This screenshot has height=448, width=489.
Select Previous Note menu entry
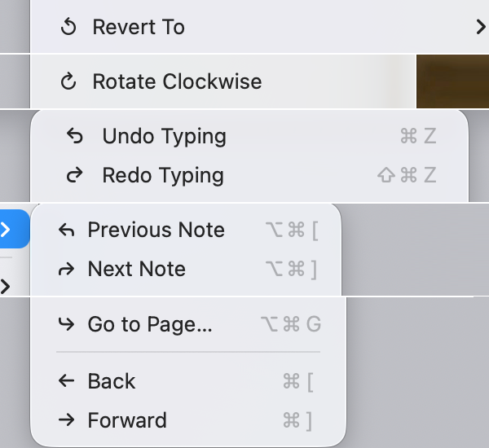(x=156, y=231)
